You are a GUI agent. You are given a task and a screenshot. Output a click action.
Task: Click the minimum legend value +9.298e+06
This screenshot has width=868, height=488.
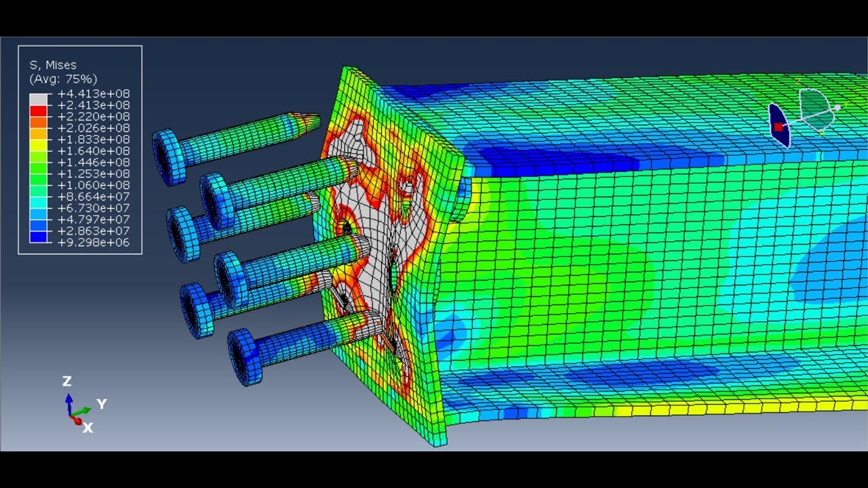[x=94, y=243]
